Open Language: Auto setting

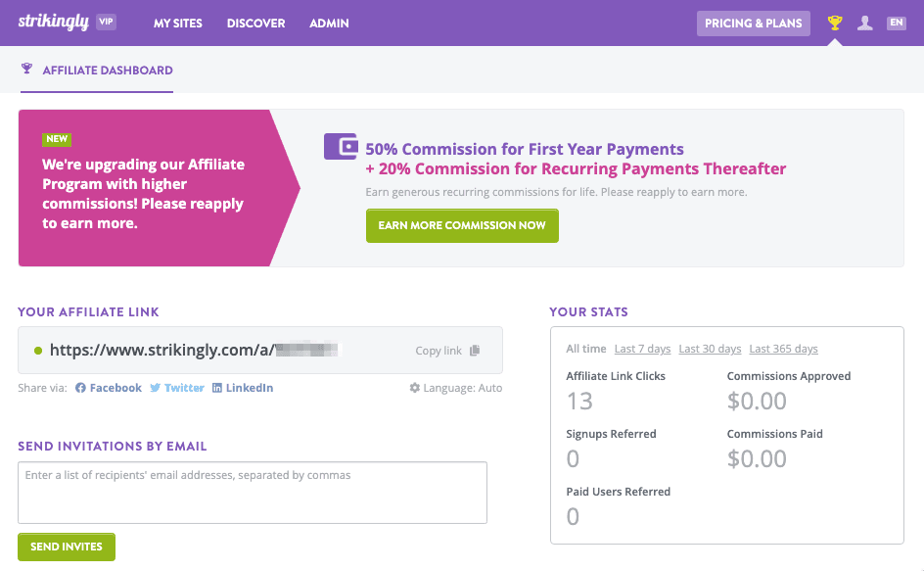click(x=463, y=388)
